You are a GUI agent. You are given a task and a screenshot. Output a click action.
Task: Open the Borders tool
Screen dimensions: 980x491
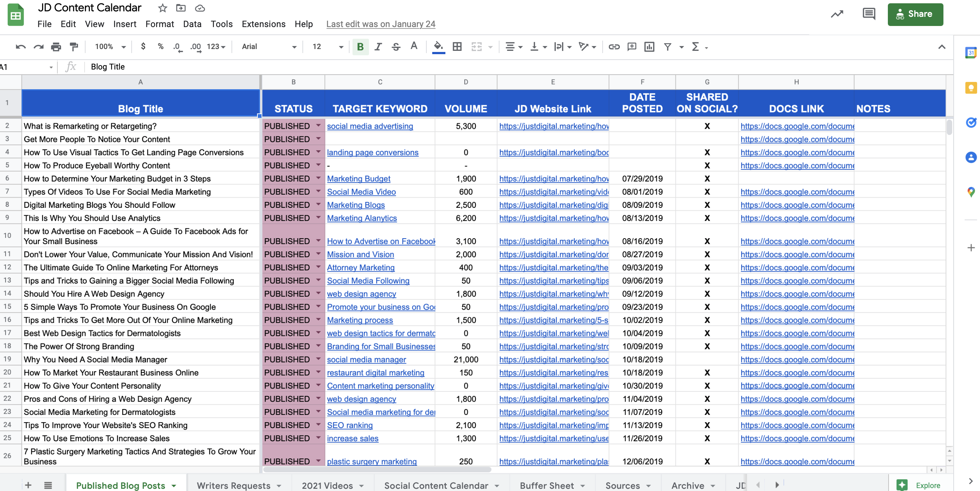point(457,47)
